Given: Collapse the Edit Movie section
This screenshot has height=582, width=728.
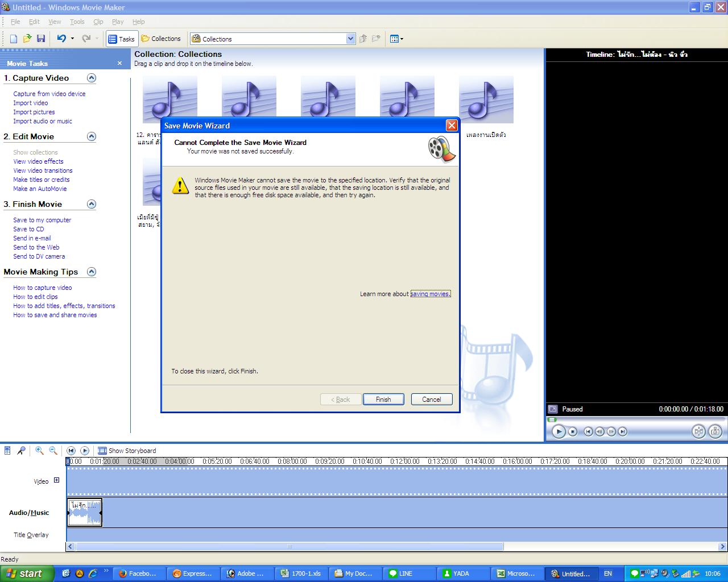Looking at the screenshot, I should point(91,136).
